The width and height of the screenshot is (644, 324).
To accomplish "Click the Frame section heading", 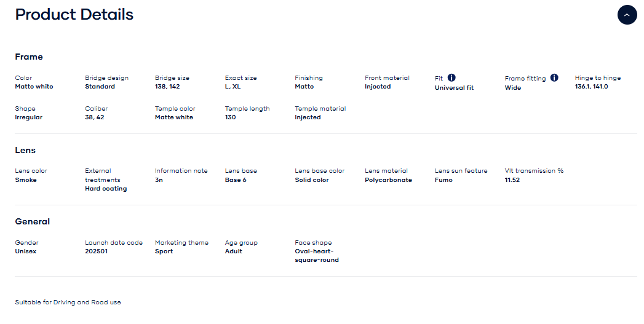I will (x=29, y=57).
